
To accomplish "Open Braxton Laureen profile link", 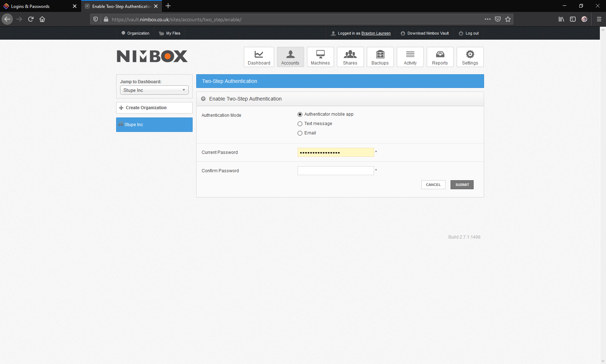I will 376,33.
